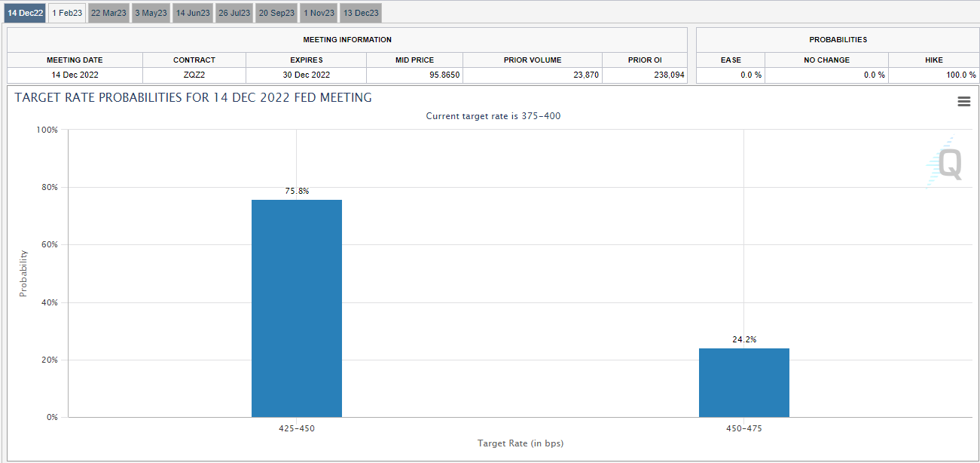This screenshot has width=980, height=463.
Task: Click the PROBABILITIES section header
Action: click(838, 39)
